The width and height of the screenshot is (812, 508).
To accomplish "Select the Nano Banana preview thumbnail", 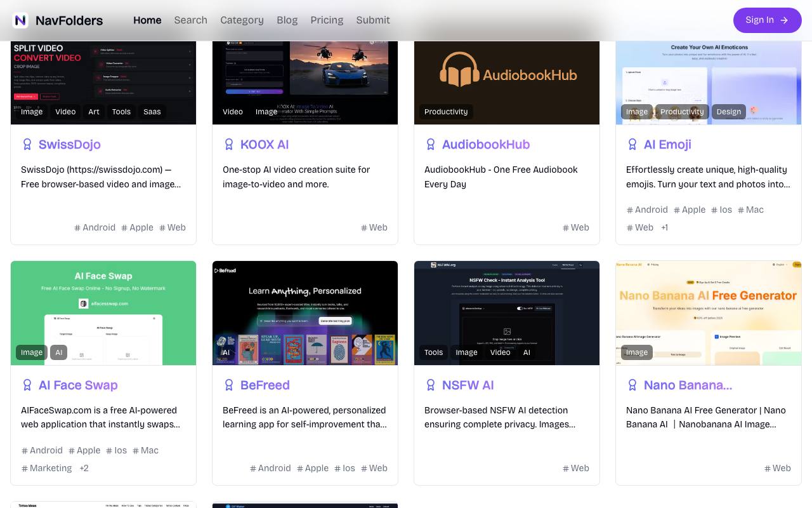I will click(x=709, y=313).
